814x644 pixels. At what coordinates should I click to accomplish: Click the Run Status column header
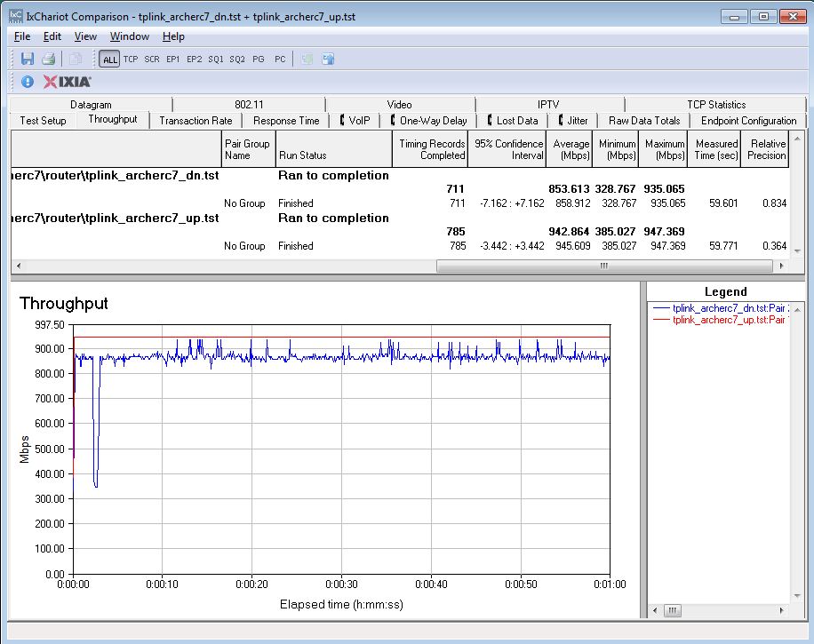click(x=334, y=149)
